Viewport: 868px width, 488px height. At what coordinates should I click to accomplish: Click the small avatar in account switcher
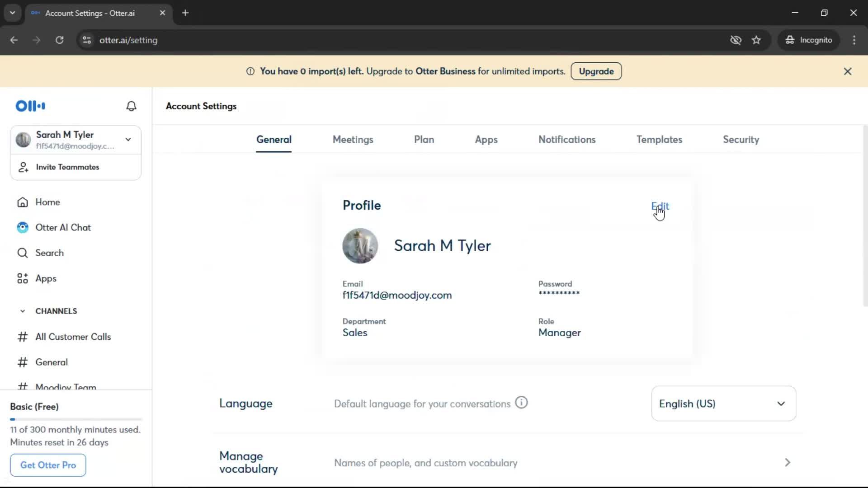pyautogui.click(x=23, y=140)
